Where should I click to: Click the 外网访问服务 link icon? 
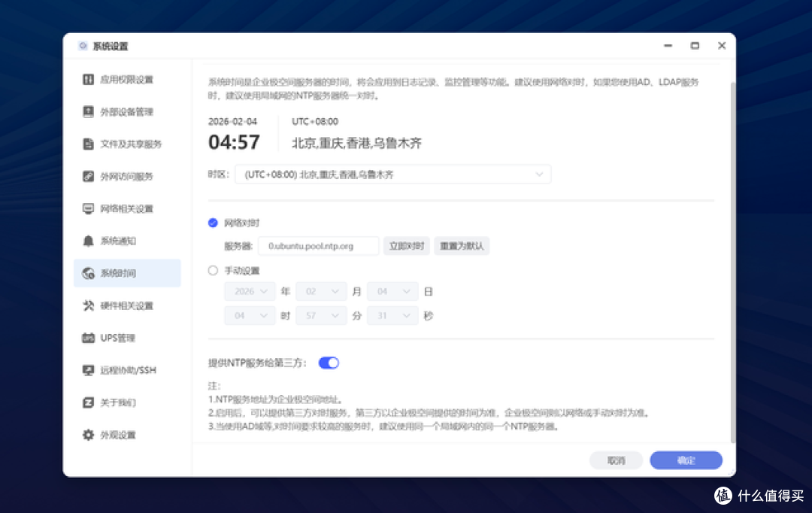[88, 176]
